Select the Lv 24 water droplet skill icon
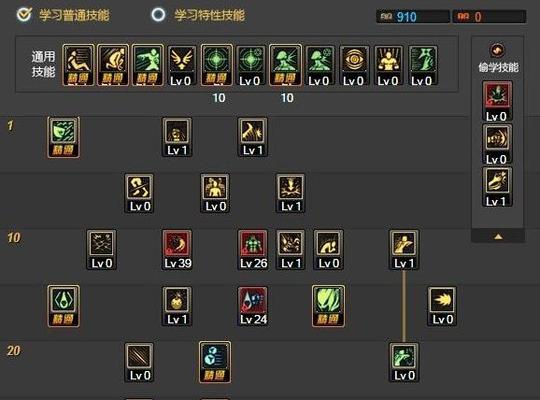 pyautogui.click(x=253, y=306)
